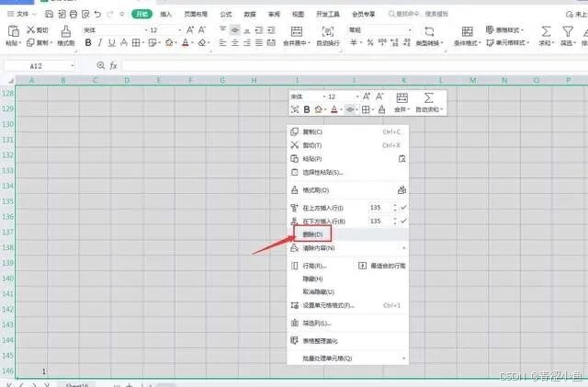
Task: Toggle Bold in the ribbon
Action: click(88, 43)
